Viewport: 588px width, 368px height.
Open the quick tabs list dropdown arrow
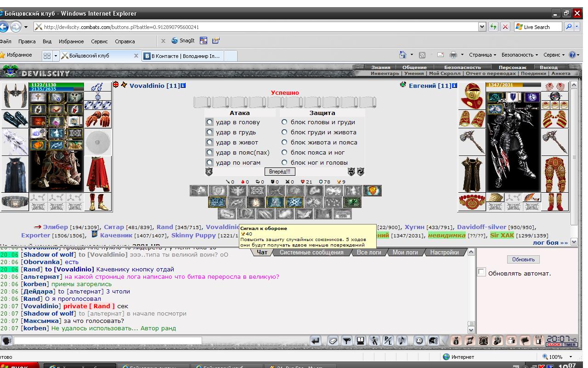(56, 55)
